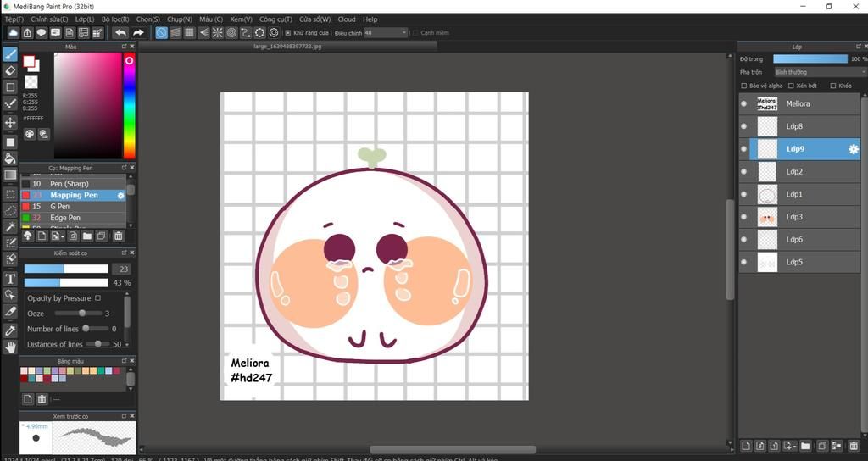The width and height of the screenshot is (868, 461).
Task: Open the Bộ lọc(R) menu
Action: 115,19
